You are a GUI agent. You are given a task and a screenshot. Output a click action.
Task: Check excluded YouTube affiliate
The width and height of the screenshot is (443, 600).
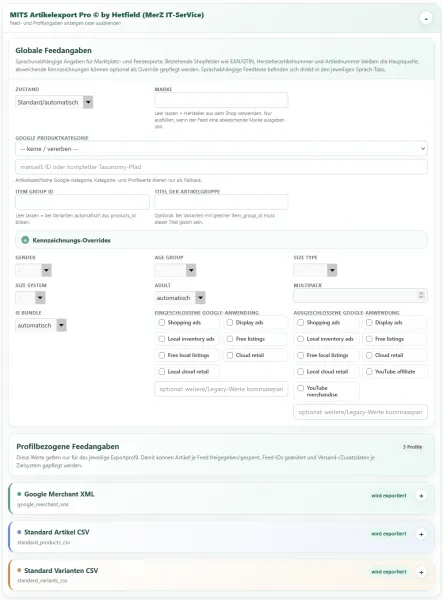click(369, 372)
